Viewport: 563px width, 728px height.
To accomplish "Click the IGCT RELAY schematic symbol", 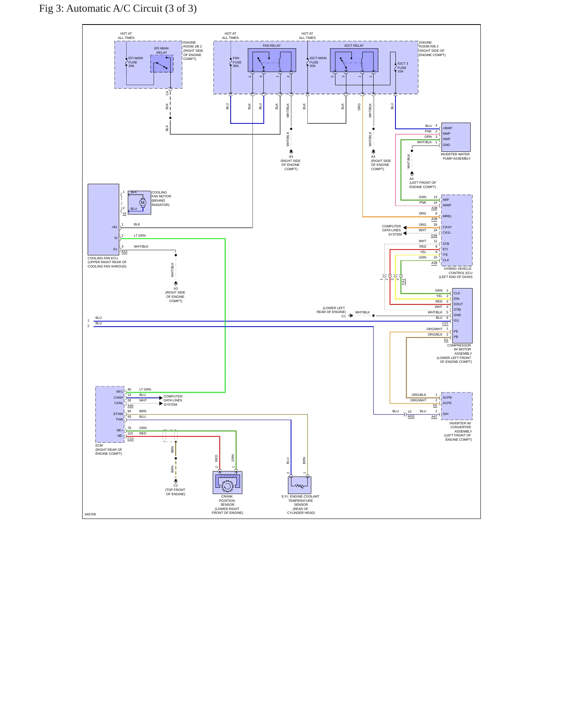I will (x=354, y=60).
